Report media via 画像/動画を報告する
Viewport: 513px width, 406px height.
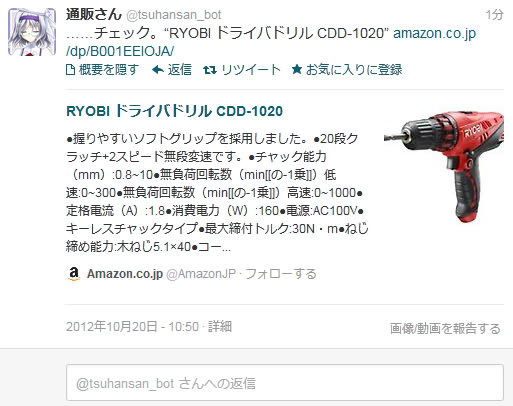[x=445, y=328]
